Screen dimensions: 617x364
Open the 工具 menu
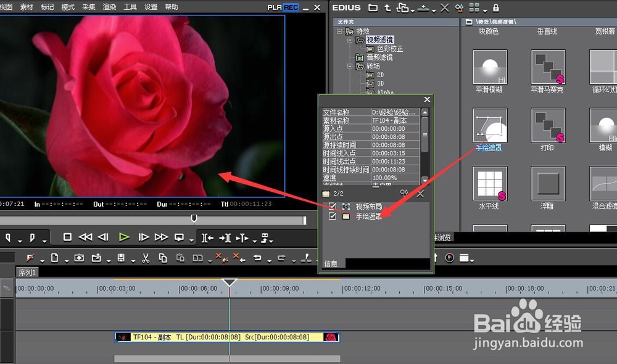click(130, 7)
